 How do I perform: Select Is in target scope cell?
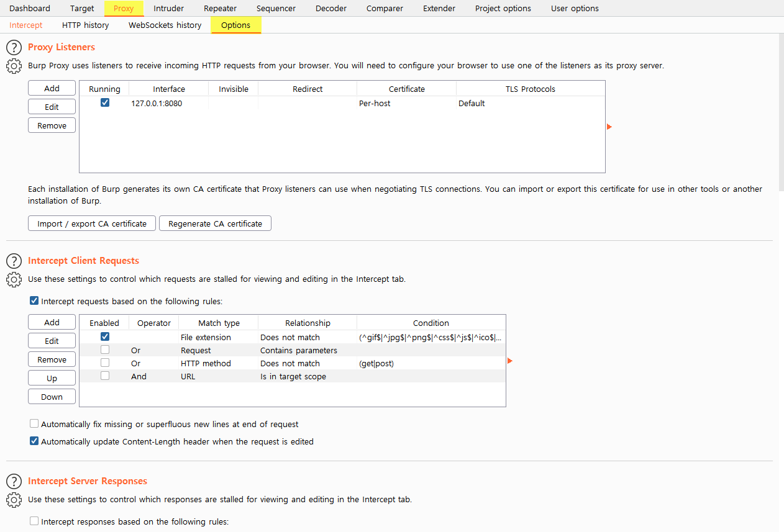tap(308, 376)
